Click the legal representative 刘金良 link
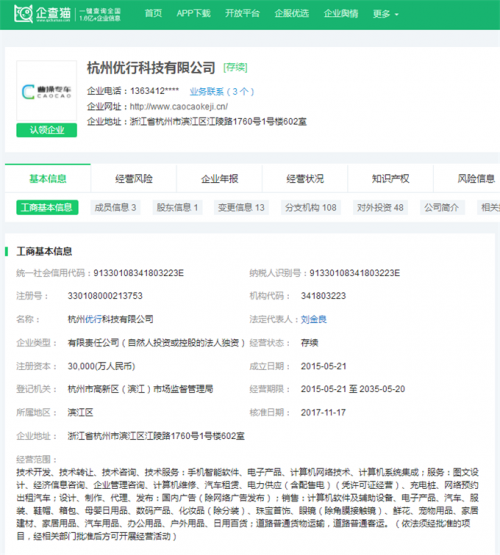The height and width of the screenshot is (555, 500). [x=314, y=319]
